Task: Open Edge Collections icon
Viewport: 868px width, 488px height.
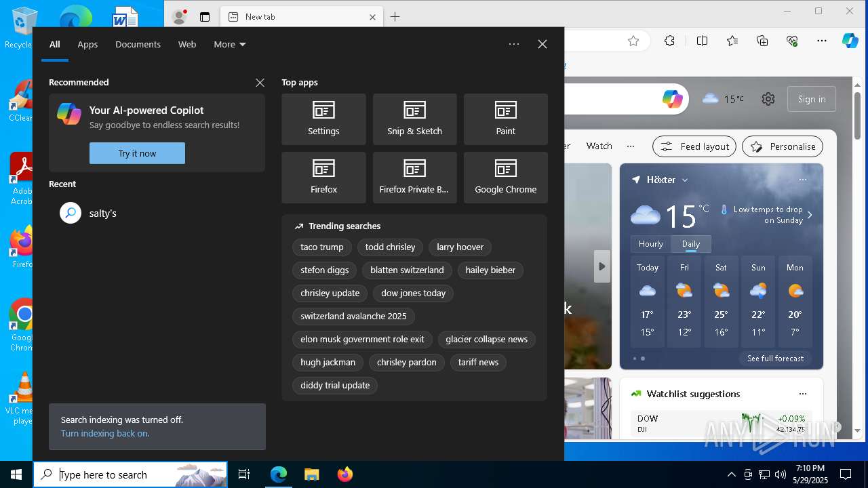Action: [x=762, y=41]
